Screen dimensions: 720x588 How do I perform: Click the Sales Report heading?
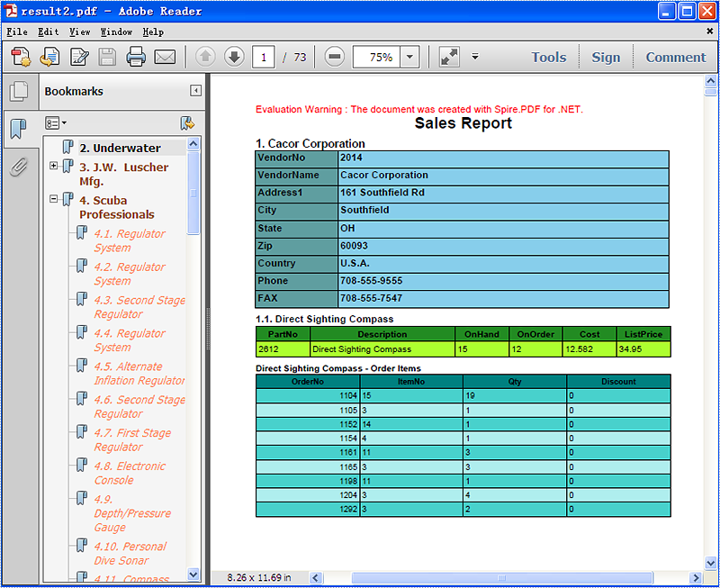point(463,123)
